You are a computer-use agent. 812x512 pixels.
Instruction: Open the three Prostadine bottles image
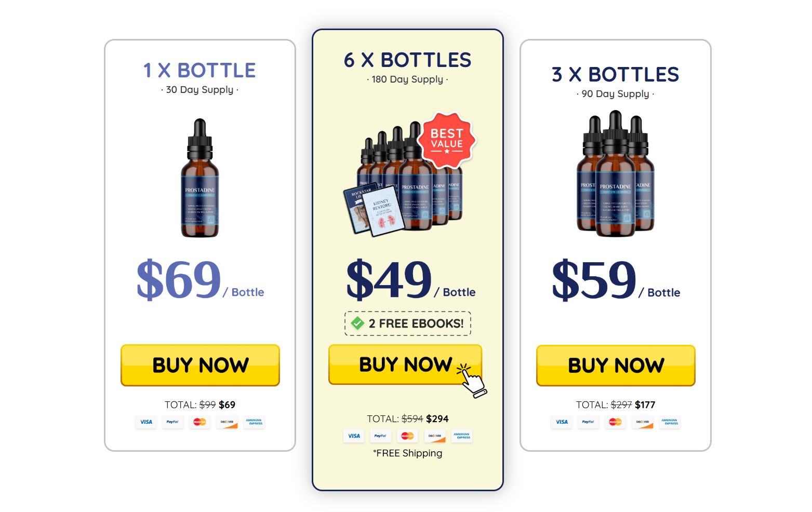pos(616,173)
